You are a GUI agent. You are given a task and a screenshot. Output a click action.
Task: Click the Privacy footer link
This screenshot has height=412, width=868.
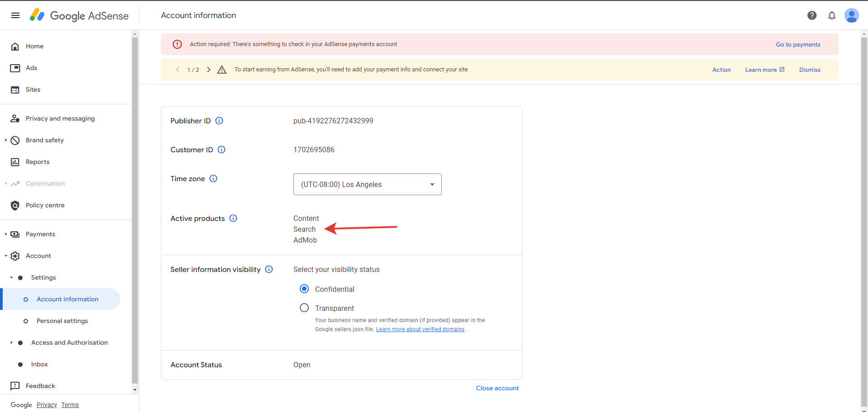pos(47,405)
